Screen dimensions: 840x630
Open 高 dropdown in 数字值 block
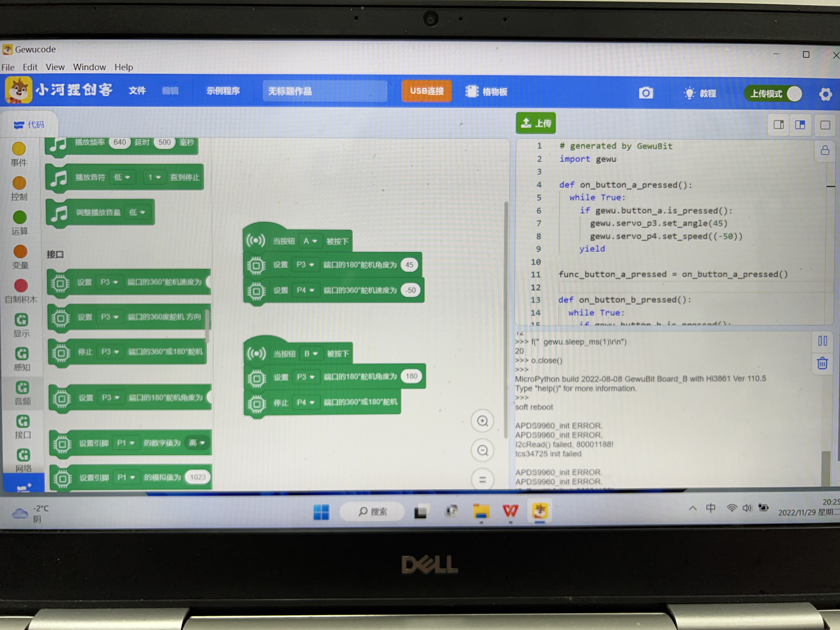tap(197, 442)
